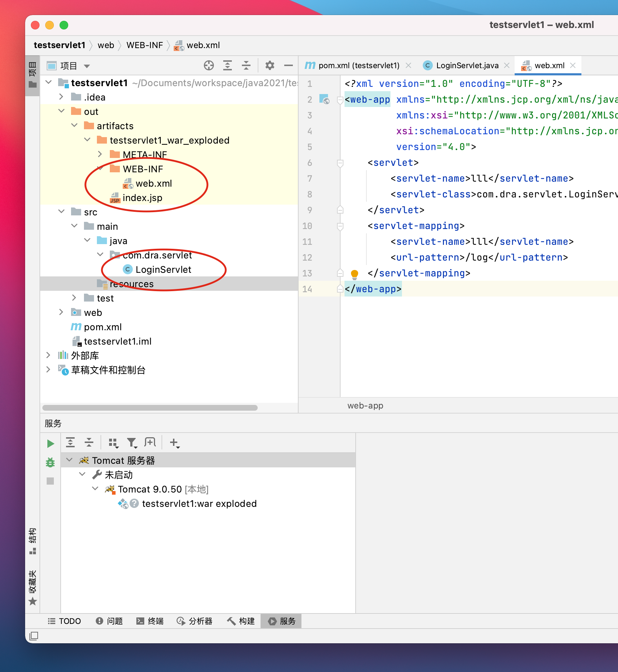Viewport: 618px width, 672px height.
Task: Close the pom.xml editor tab
Action: click(x=408, y=65)
